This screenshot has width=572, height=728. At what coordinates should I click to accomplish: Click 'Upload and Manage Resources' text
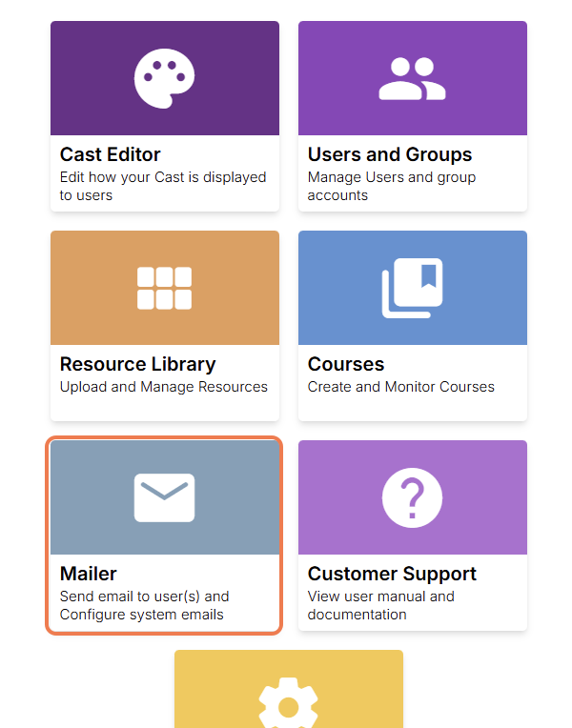point(163,387)
